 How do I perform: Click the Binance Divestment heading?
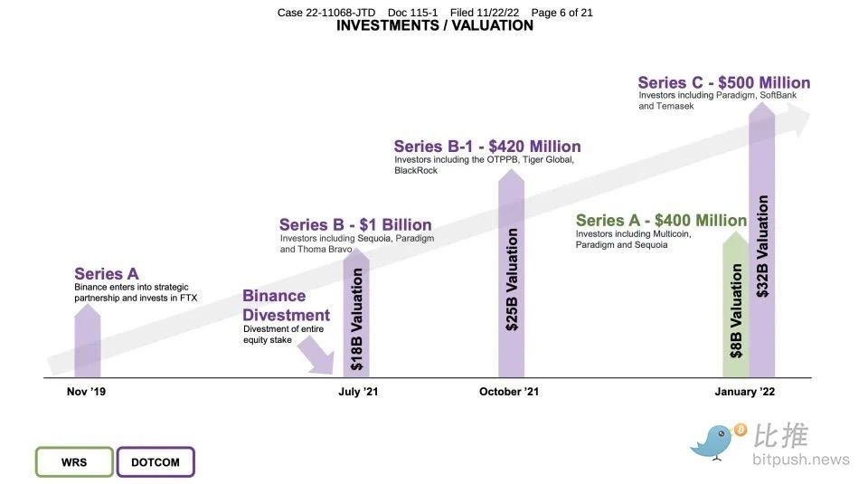pyautogui.click(x=287, y=305)
